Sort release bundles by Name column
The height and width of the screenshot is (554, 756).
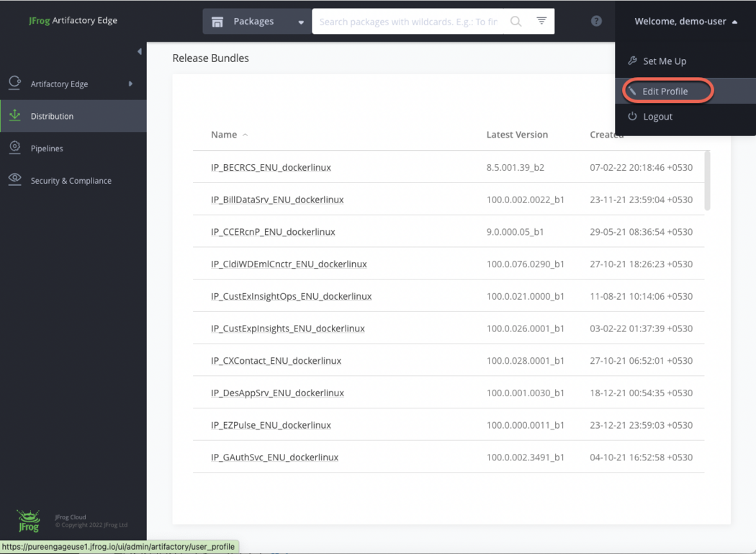tap(224, 135)
